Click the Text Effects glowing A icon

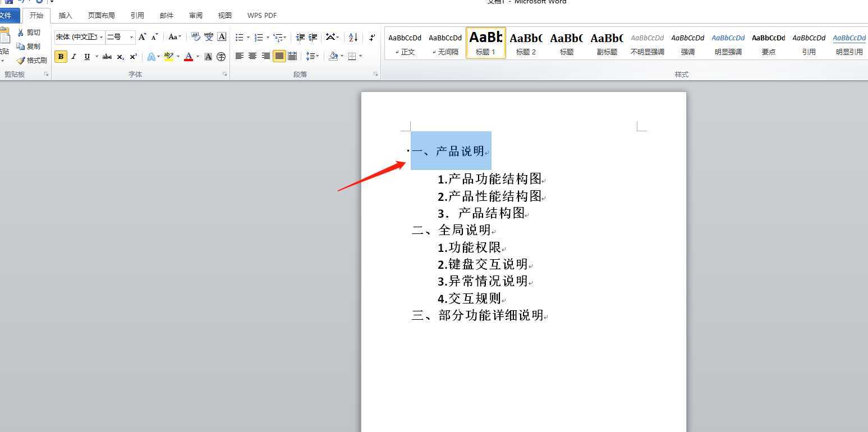(151, 57)
